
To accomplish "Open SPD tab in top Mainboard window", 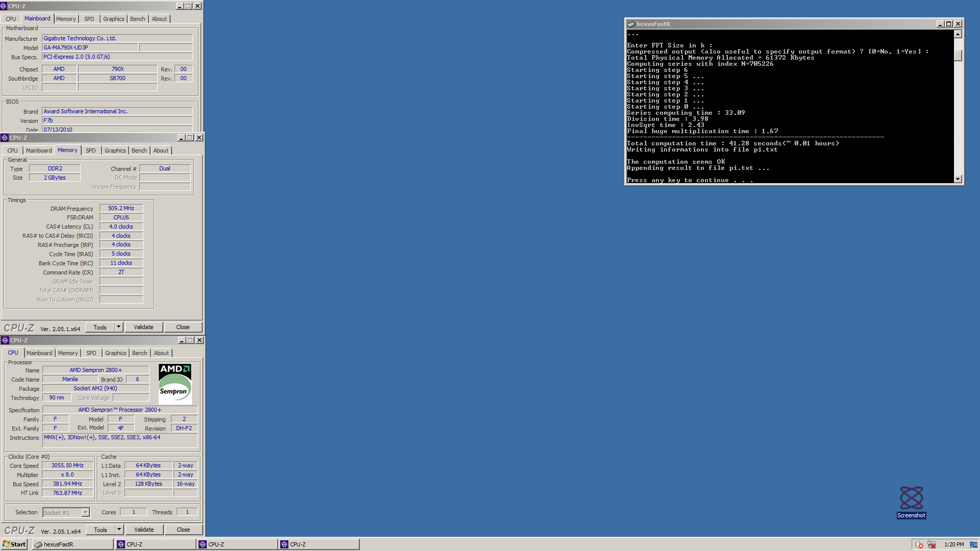I will click(x=89, y=19).
